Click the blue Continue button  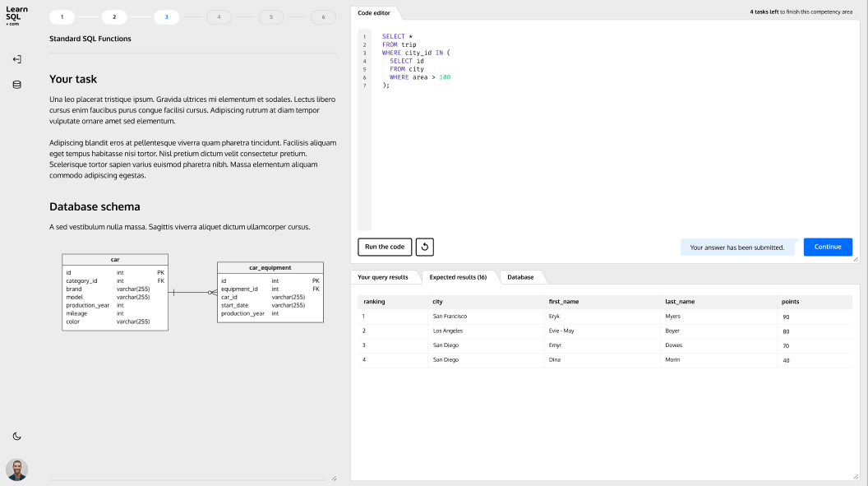point(828,247)
